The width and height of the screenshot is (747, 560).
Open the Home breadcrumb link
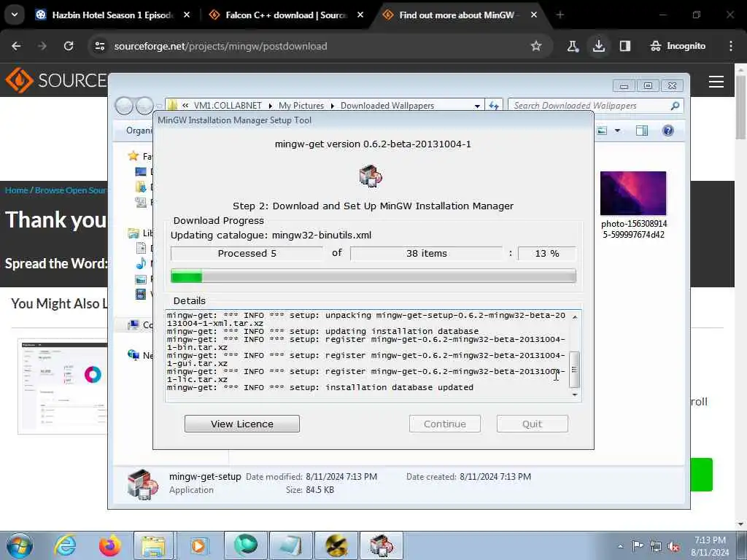click(17, 190)
